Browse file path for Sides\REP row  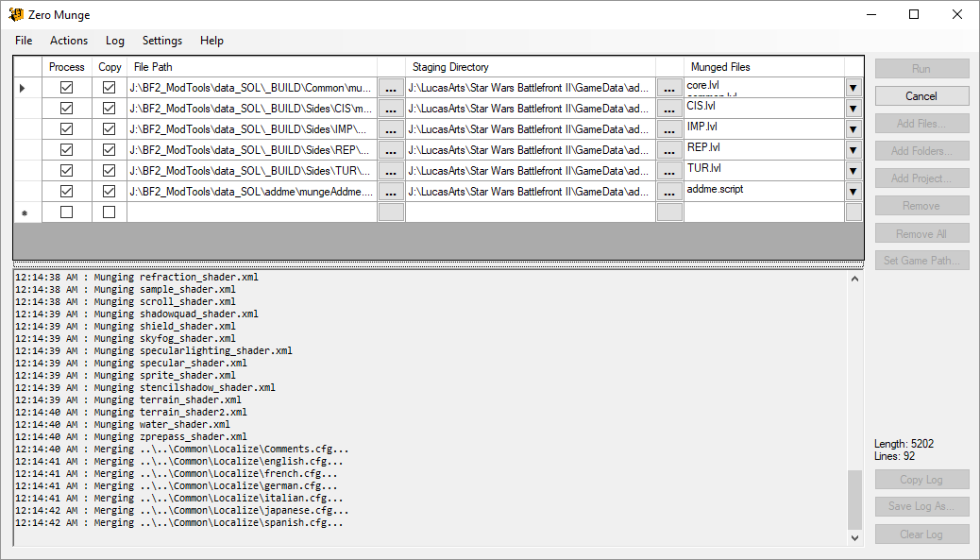coord(391,149)
